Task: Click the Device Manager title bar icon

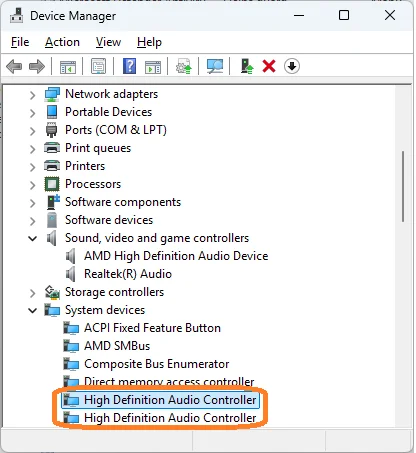Action: (x=16, y=15)
